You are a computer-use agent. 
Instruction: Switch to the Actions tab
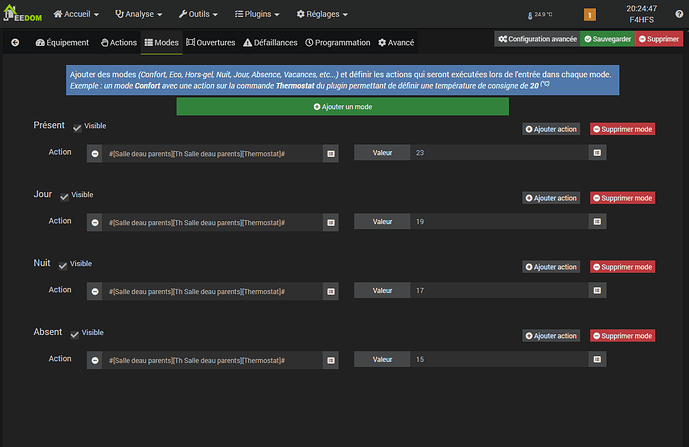119,43
